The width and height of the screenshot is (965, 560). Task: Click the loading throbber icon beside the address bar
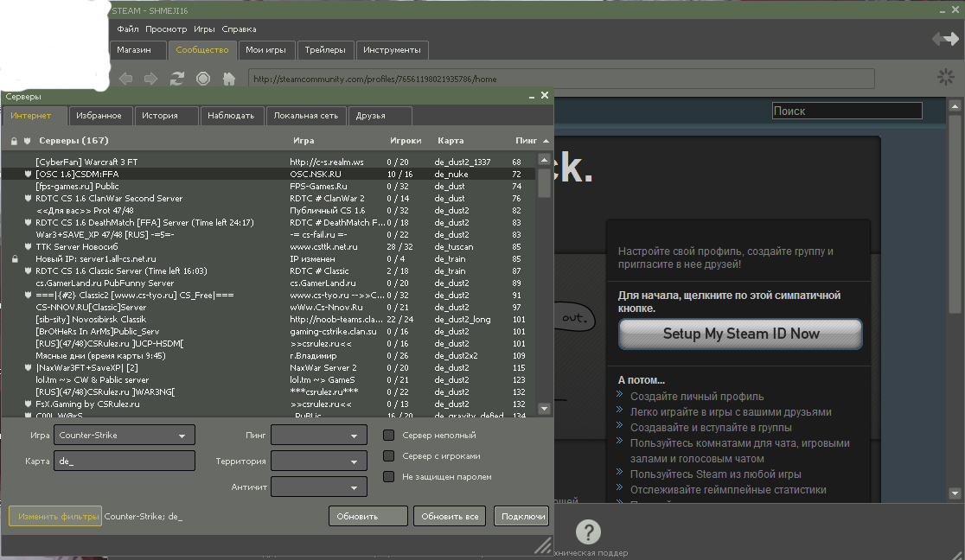pos(945,77)
